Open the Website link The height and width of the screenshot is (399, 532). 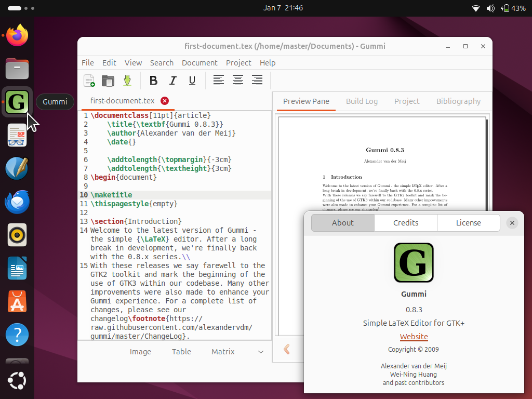point(414,337)
